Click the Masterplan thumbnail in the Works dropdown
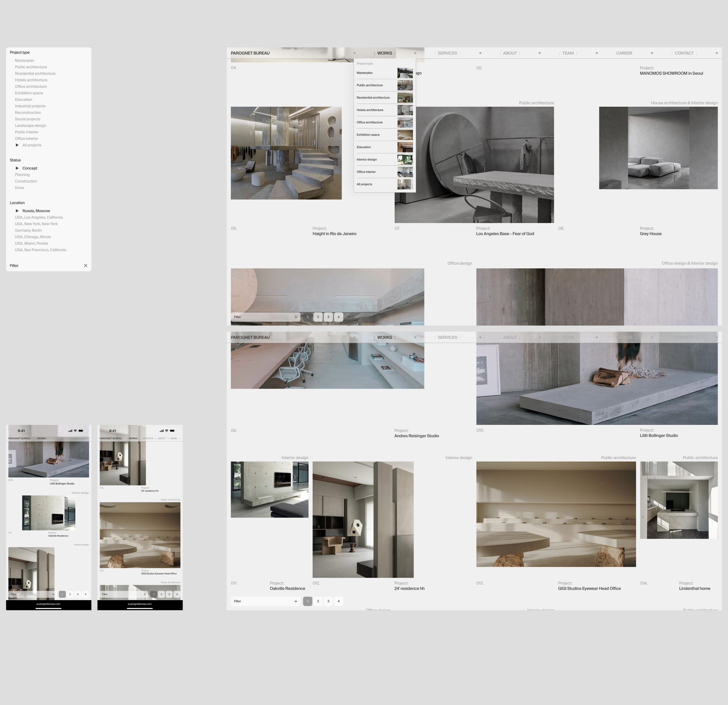This screenshot has height=705, width=728. click(x=405, y=73)
